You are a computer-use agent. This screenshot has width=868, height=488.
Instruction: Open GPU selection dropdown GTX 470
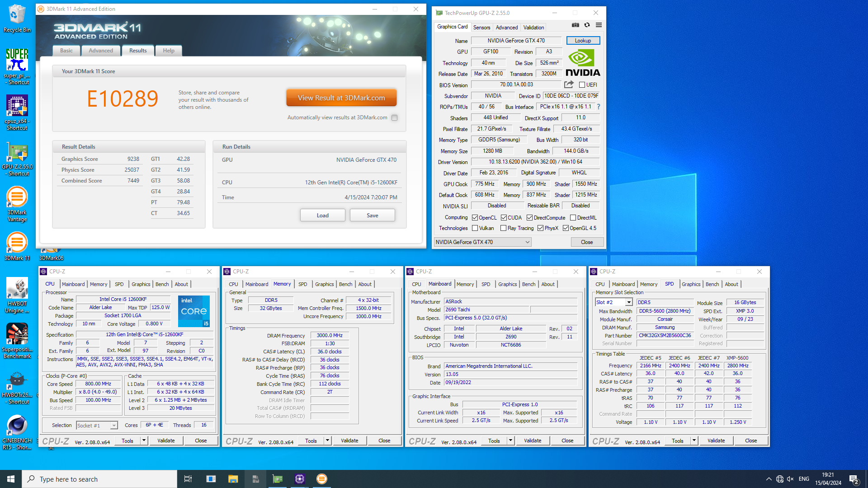pyautogui.click(x=483, y=242)
